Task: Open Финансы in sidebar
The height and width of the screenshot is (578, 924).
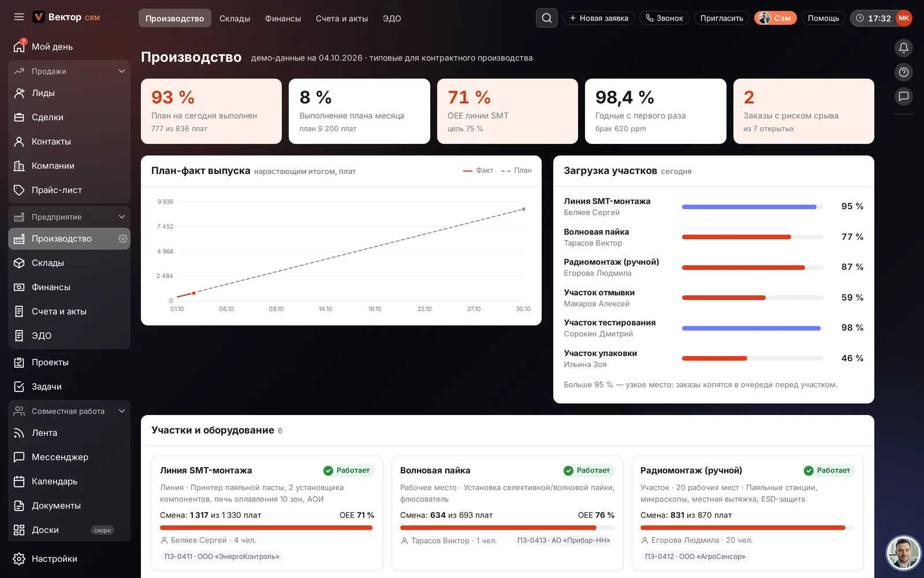Action: pos(69,287)
